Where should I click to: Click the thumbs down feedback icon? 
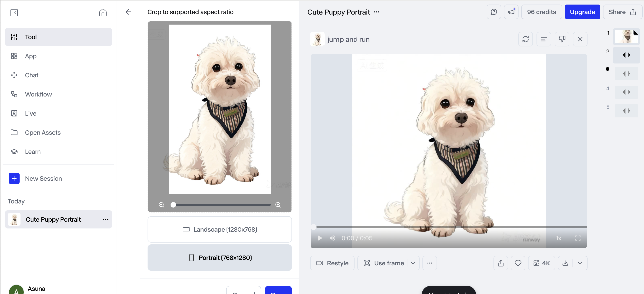pyautogui.click(x=562, y=39)
